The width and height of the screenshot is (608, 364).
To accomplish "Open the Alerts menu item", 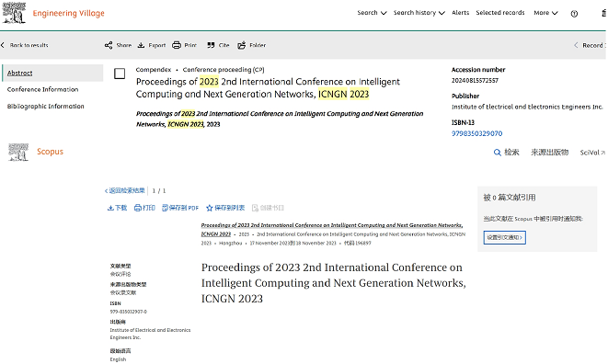I will click(460, 13).
